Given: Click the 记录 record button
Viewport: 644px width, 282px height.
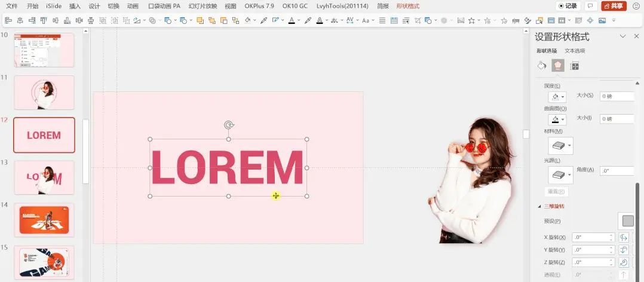Looking at the screenshot, I should [x=568, y=6].
